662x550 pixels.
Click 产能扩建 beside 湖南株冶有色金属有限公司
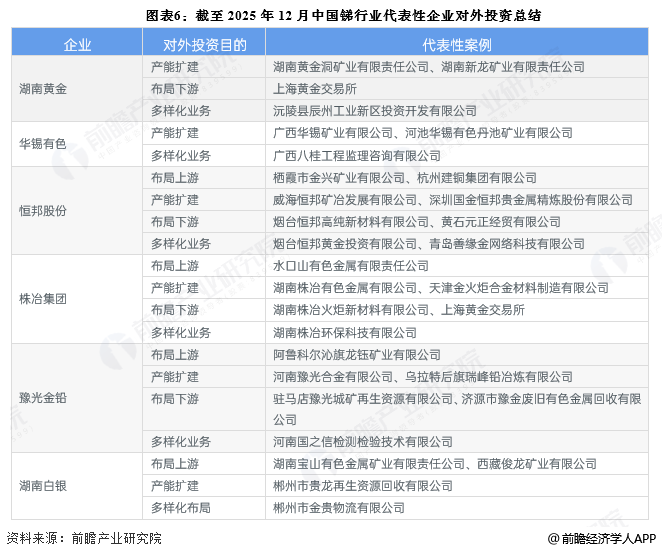point(204,288)
